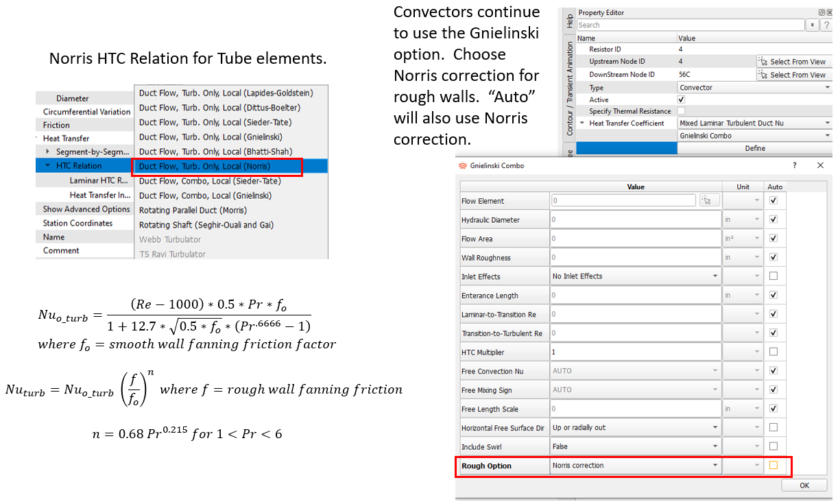Toggle Auto checkbox for Hydraulic Diameter
This screenshot has width=840, height=504.
(773, 220)
